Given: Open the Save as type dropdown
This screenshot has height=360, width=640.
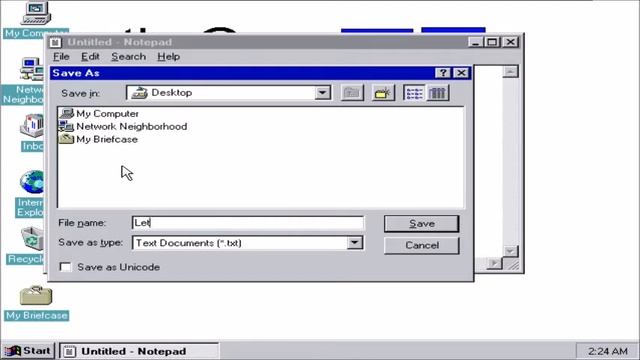Looking at the screenshot, I should click(x=355, y=243).
